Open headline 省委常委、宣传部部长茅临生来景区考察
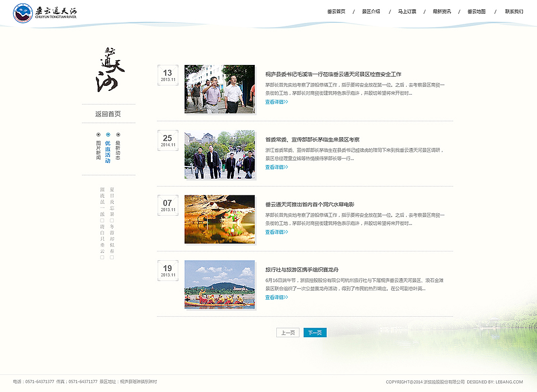The width and height of the screenshot is (537, 392). 312,140
